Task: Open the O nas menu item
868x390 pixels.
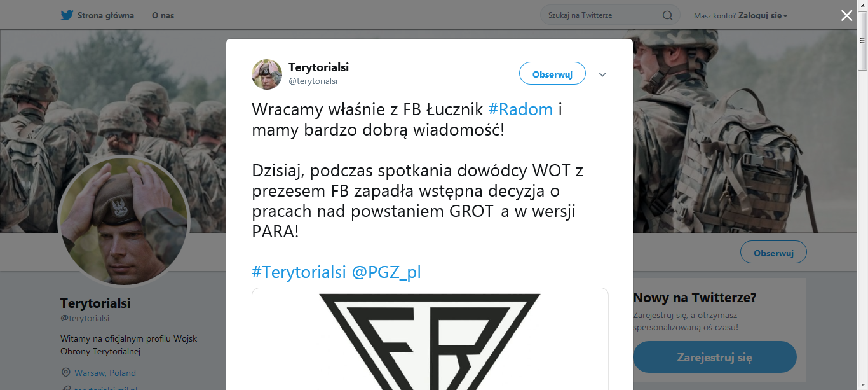Action: pos(163,15)
